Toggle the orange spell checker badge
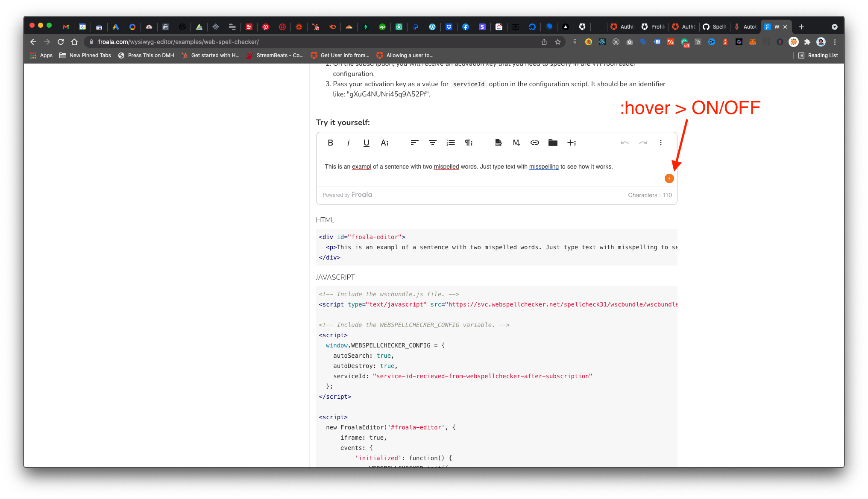The image size is (868, 499). (669, 178)
